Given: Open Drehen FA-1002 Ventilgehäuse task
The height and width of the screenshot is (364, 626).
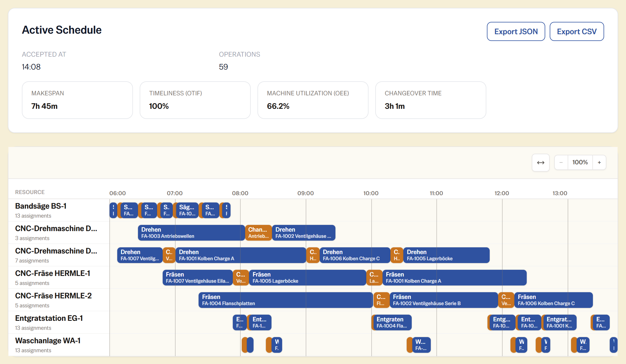Looking at the screenshot, I should pyautogui.click(x=304, y=233).
